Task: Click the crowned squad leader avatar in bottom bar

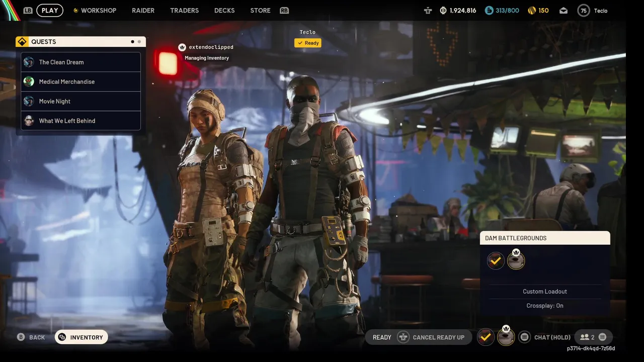Action: pos(506,336)
